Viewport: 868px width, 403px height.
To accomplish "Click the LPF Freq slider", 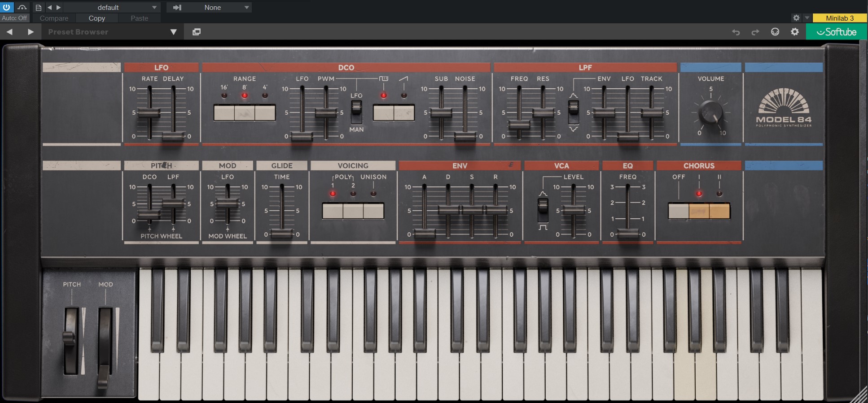I will click(519, 125).
